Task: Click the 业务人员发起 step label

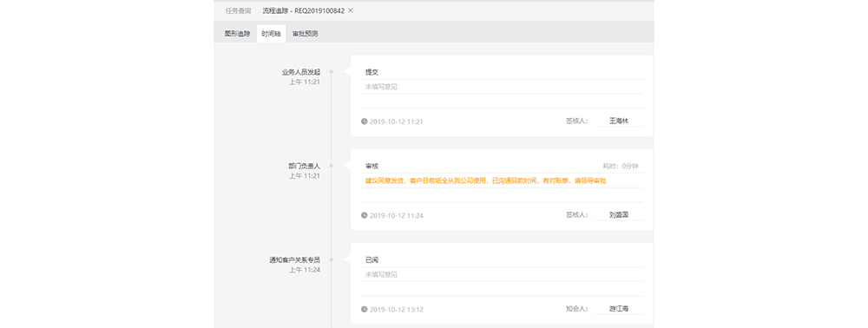Action: tap(300, 72)
